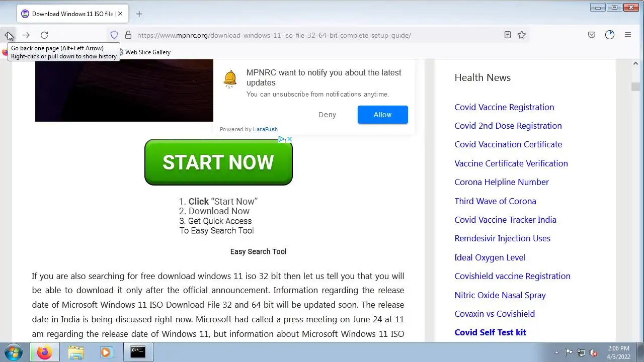Open Ideal Oxygen Level link
The height and width of the screenshot is (362, 644).
coord(490,257)
